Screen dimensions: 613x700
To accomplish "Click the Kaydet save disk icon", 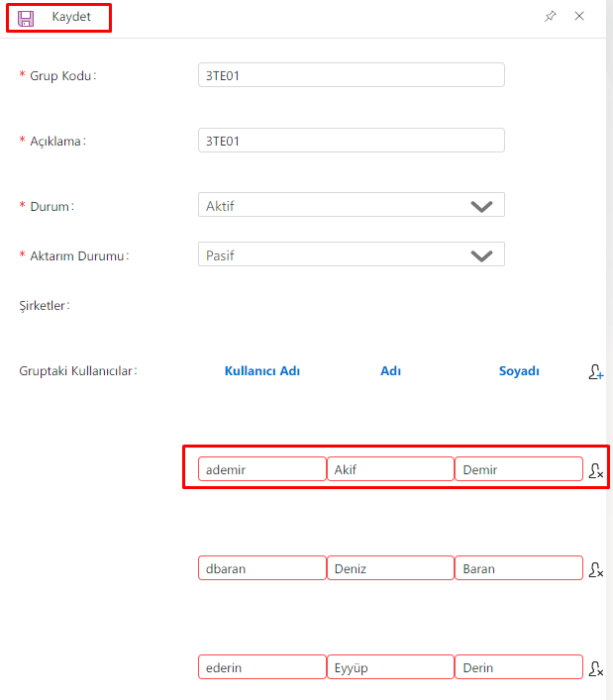I will click(x=26, y=18).
